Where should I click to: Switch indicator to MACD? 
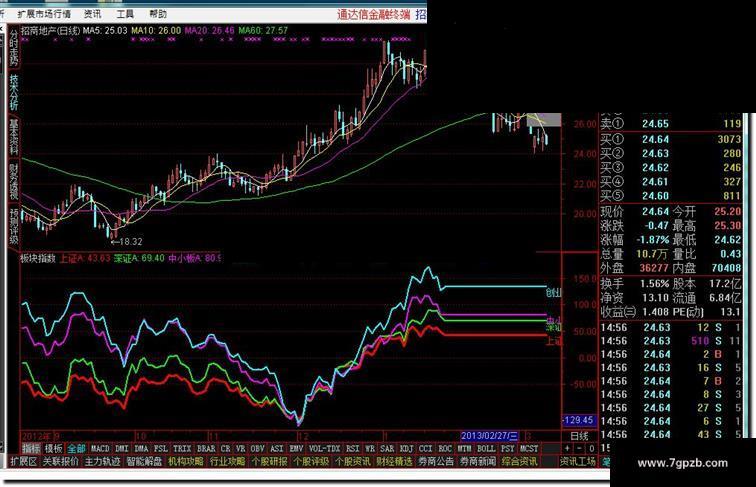tap(100, 448)
